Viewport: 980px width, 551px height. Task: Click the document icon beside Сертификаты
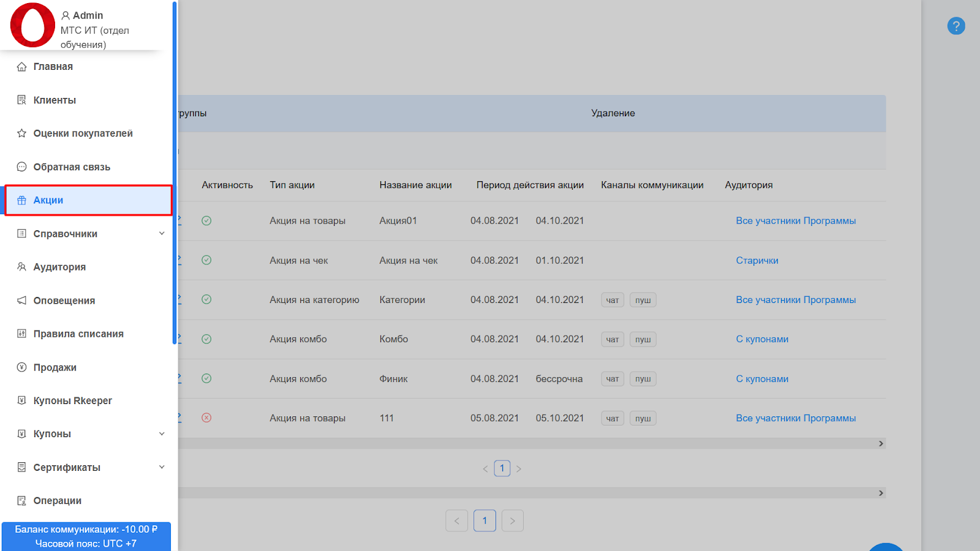pos(21,467)
